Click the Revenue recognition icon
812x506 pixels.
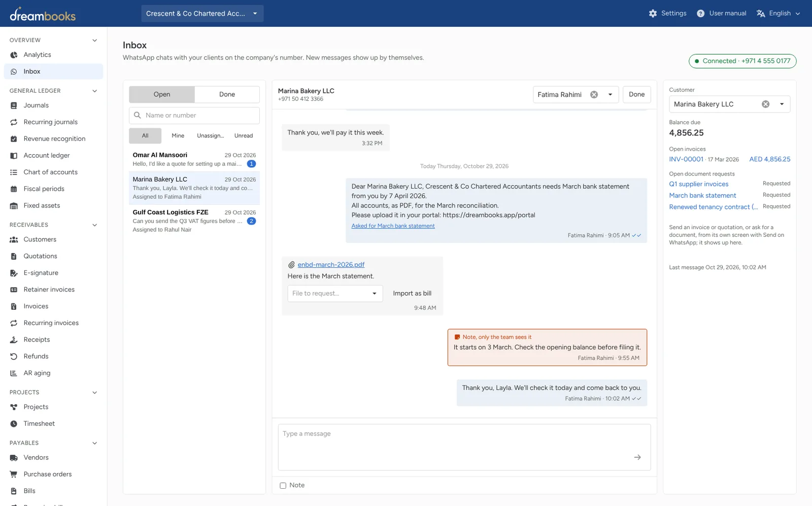14,139
